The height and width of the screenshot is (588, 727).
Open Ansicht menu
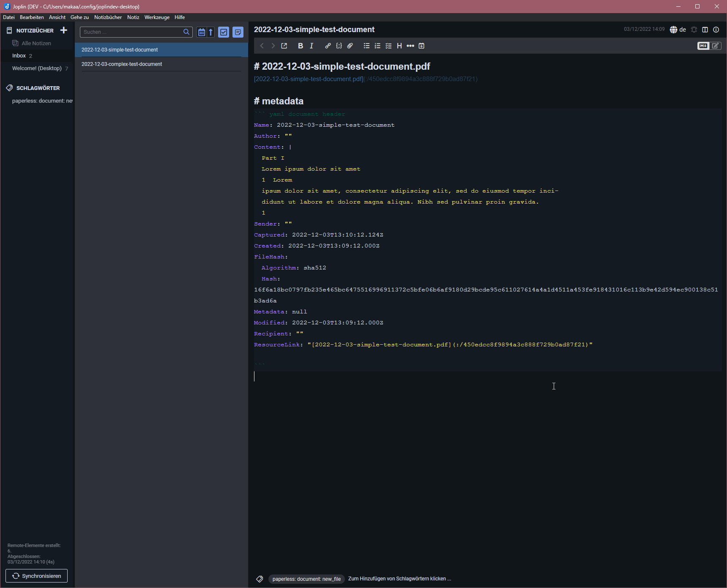coord(57,17)
